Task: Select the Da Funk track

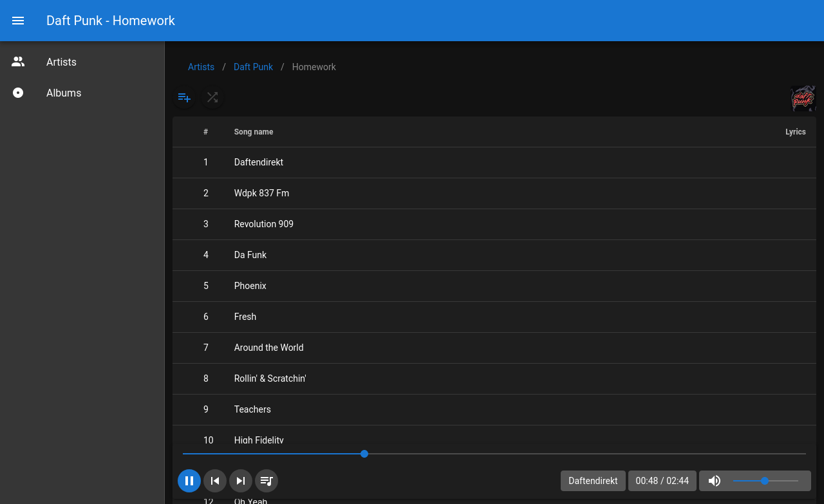Action: pyautogui.click(x=494, y=256)
